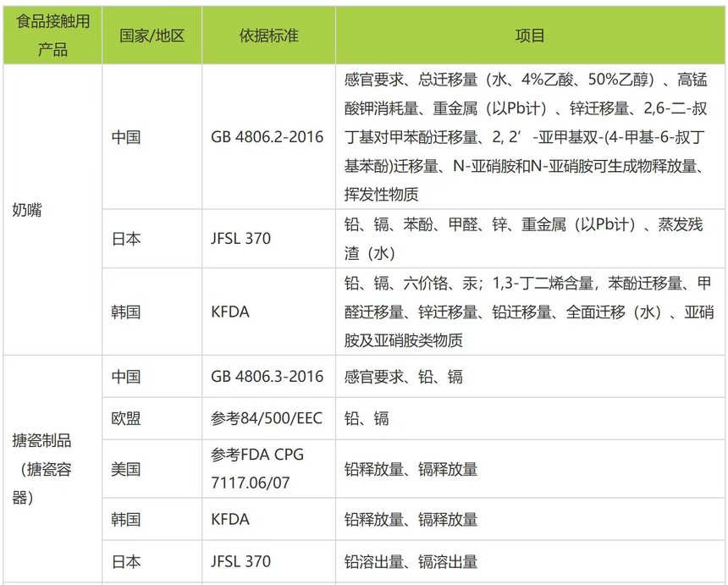The height and width of the screenshot is (585, 728).
Task: Select the "国家/地区" column header
Action: click(x=152, y=36)
